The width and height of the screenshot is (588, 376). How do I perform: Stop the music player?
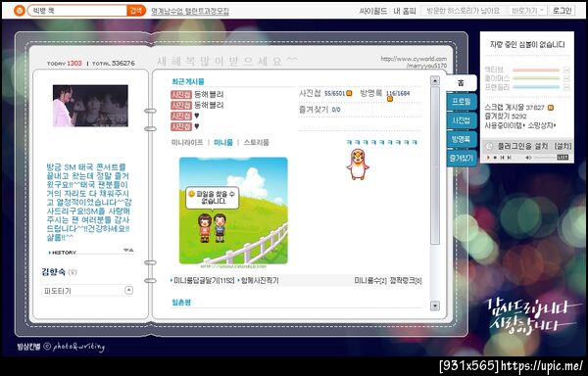point(495,158)
